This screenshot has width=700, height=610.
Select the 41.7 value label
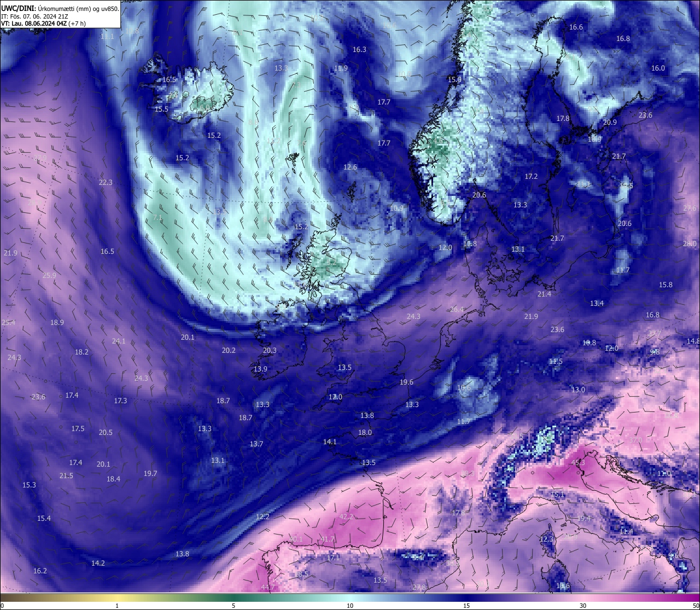point(328,539)
